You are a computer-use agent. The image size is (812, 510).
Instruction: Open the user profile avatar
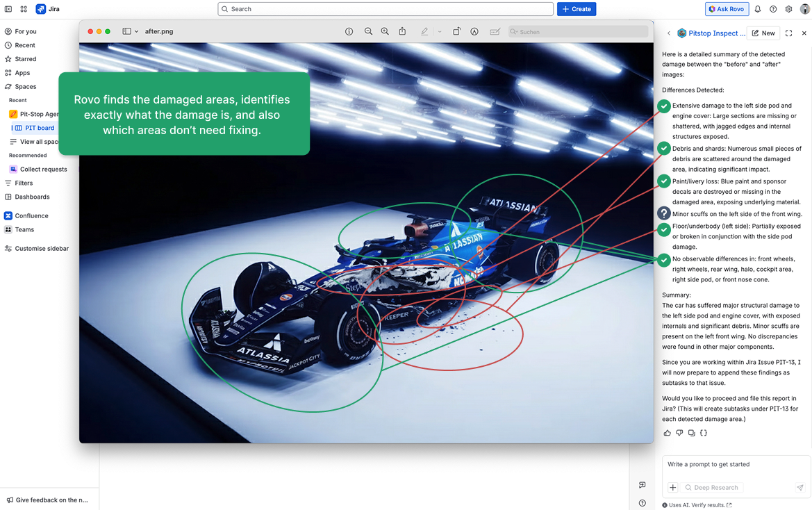click(805, 9)
